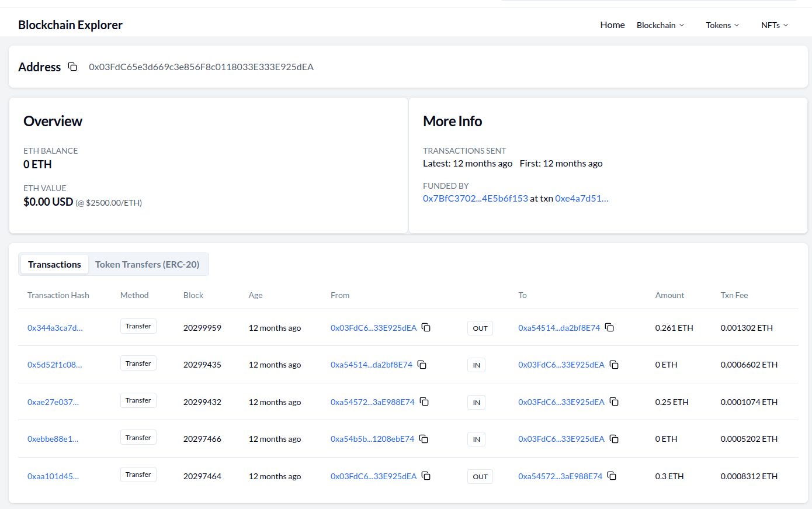The width and height of the screenshot is (812, 509).
Task: Open the funding transaction 0xe4a7d51
Action: 581,198
